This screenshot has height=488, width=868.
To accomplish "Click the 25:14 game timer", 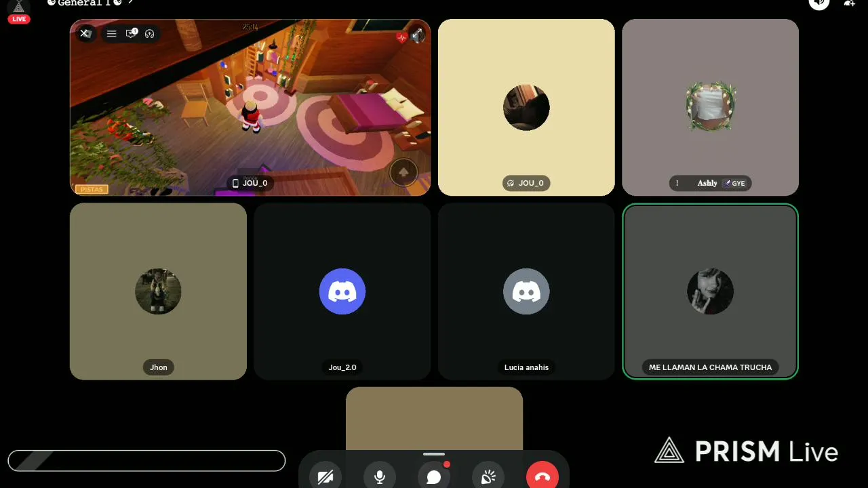I will tap(250, 27).
